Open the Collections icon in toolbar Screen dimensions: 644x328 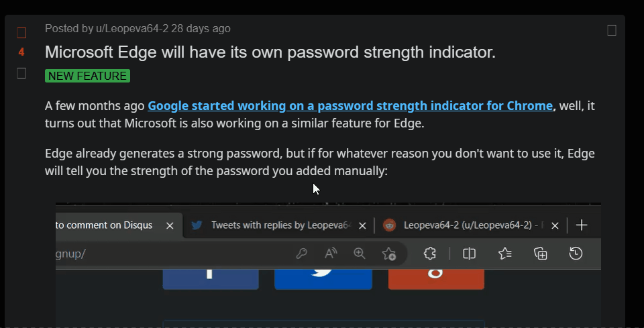click(541, 254)
